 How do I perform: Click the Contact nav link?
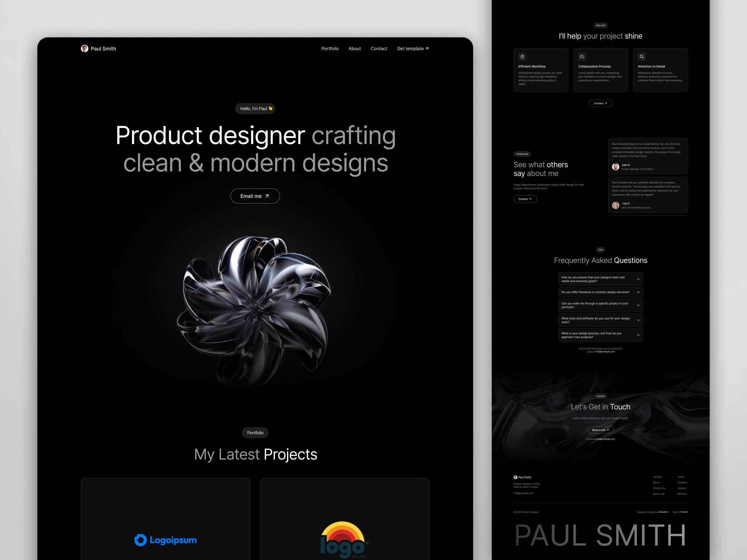(x=379, y=48)
